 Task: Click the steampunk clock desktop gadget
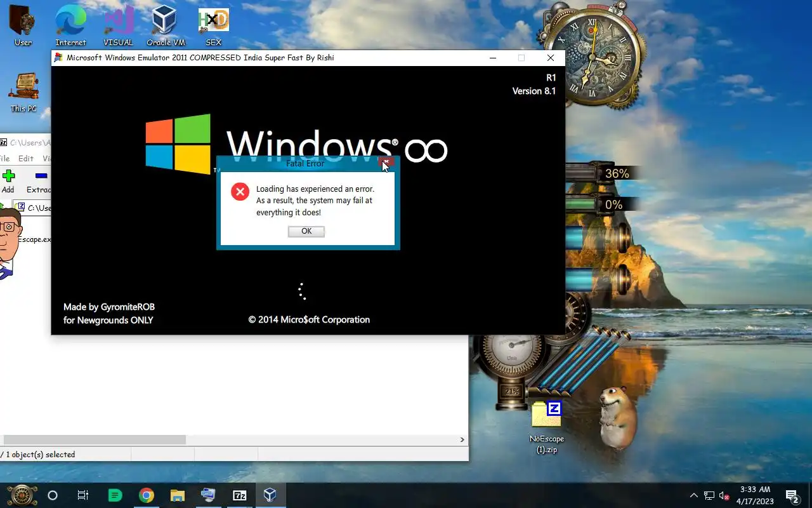pos(593,57)
